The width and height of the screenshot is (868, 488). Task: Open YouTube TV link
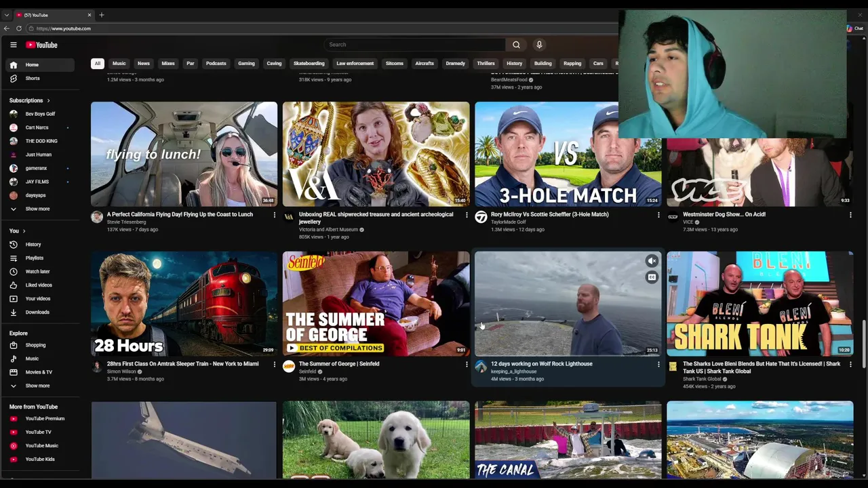click(41, 432)
